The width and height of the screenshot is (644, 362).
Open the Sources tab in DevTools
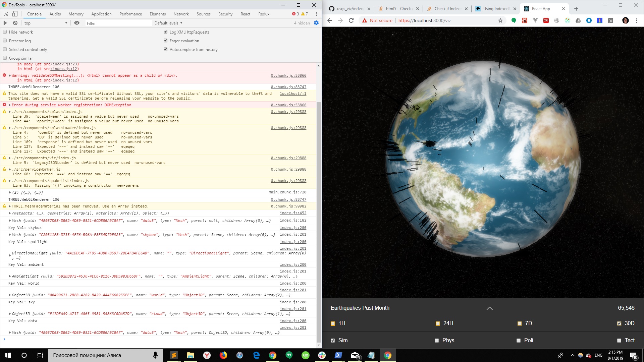click(x=203, y=14)
